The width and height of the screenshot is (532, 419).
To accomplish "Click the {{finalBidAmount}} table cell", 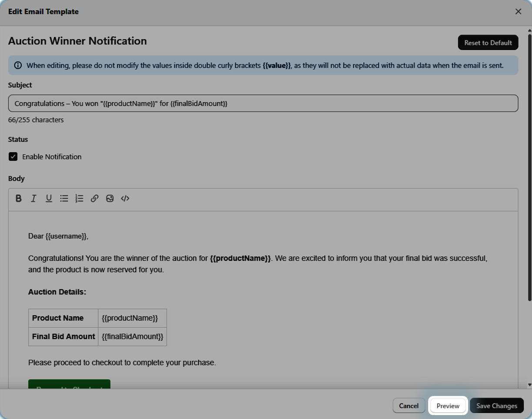I will [132, 336].
